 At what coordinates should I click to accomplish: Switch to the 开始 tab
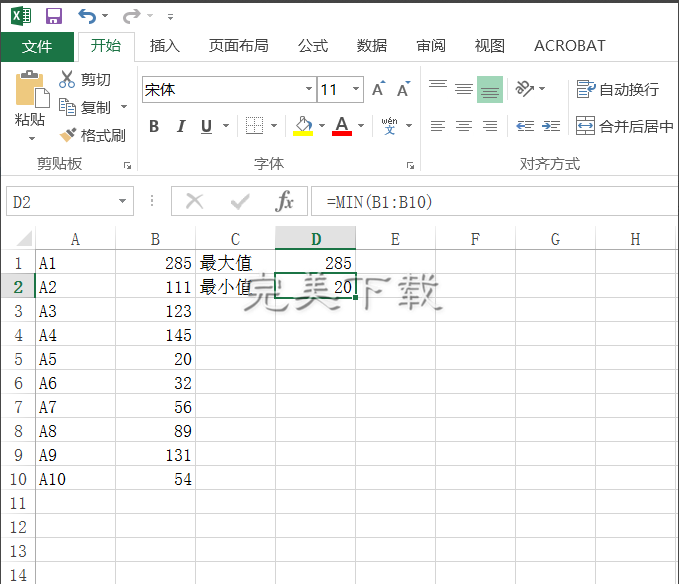[106, 46]
